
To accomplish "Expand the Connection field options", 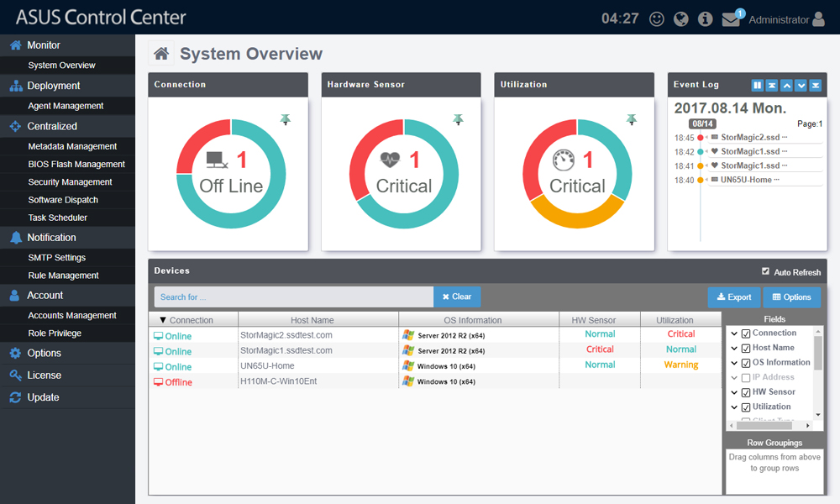I will (732, 333).
